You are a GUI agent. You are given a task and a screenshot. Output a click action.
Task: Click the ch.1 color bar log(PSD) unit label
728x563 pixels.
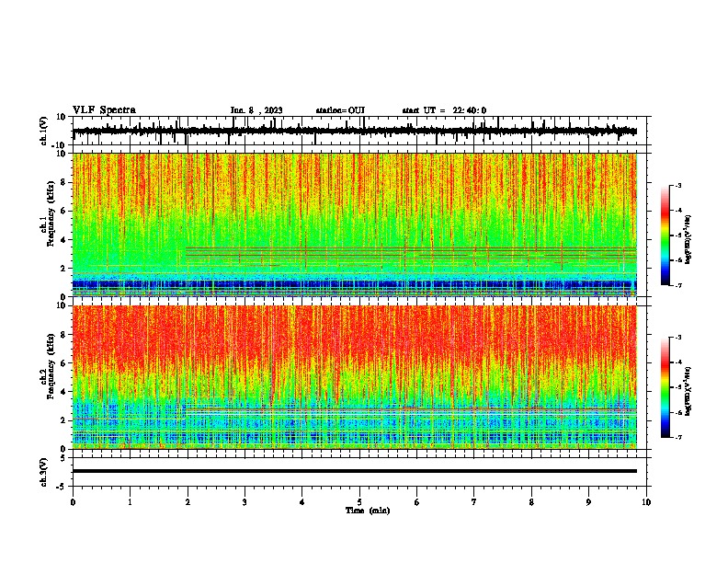(x=688, y=240)
